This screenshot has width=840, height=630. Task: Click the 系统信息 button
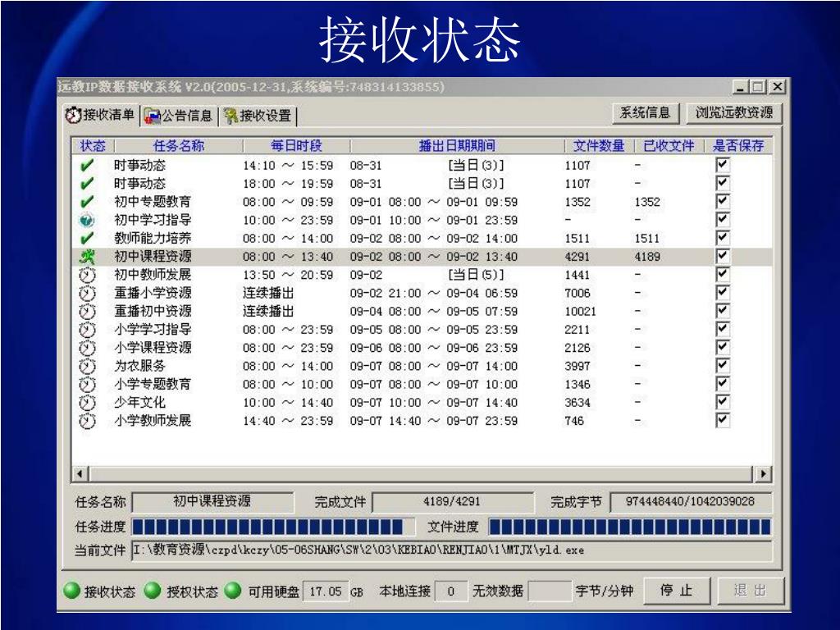tap(645, 113)
